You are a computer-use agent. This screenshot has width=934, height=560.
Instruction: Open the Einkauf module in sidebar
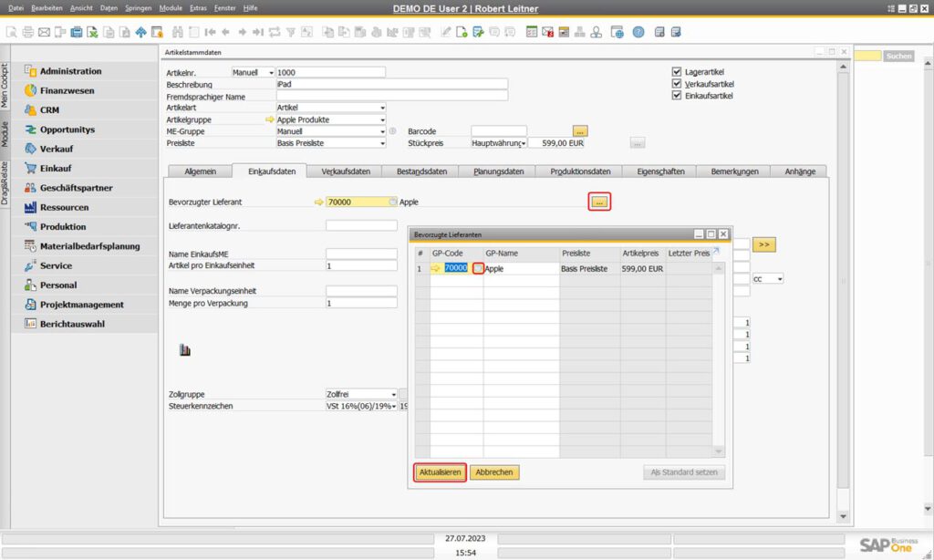(x=56, y=169)
